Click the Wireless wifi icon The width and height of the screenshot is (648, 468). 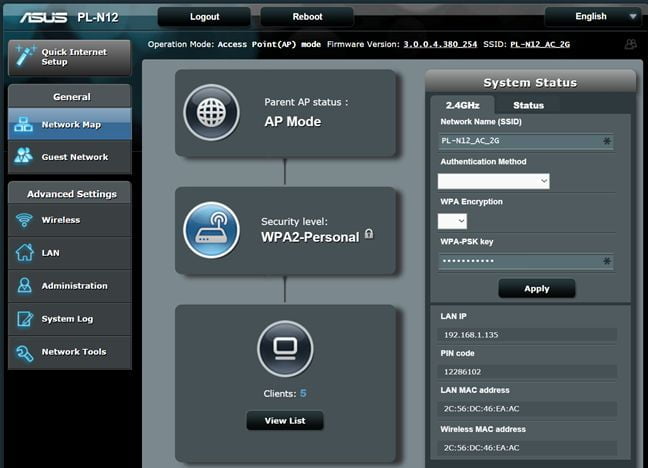pyautogui.click(x=24, y=220)
